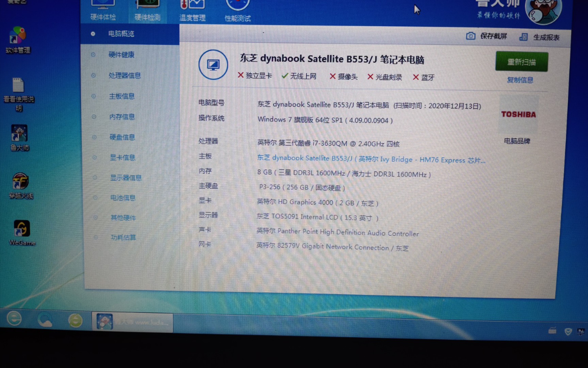Open WeGame desktop shortcut
The height and width of the screenshot is (368, 588).
pos(22,233)
